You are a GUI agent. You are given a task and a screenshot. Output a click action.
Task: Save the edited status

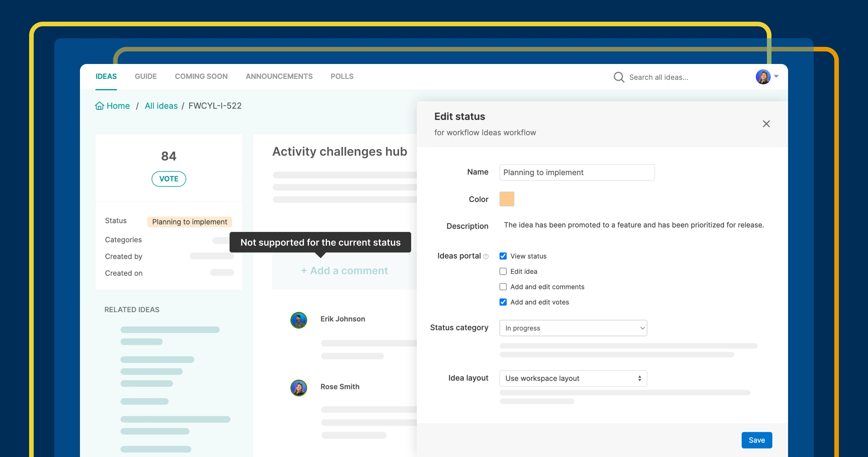[757, 440]
